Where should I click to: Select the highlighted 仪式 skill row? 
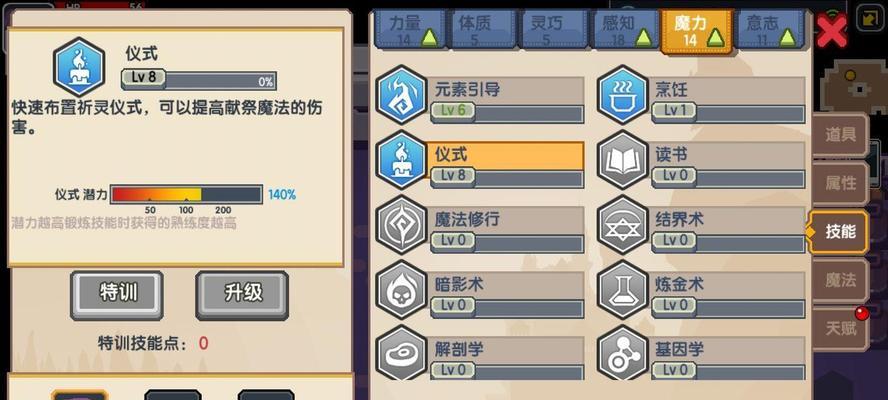tap(505, 165)
